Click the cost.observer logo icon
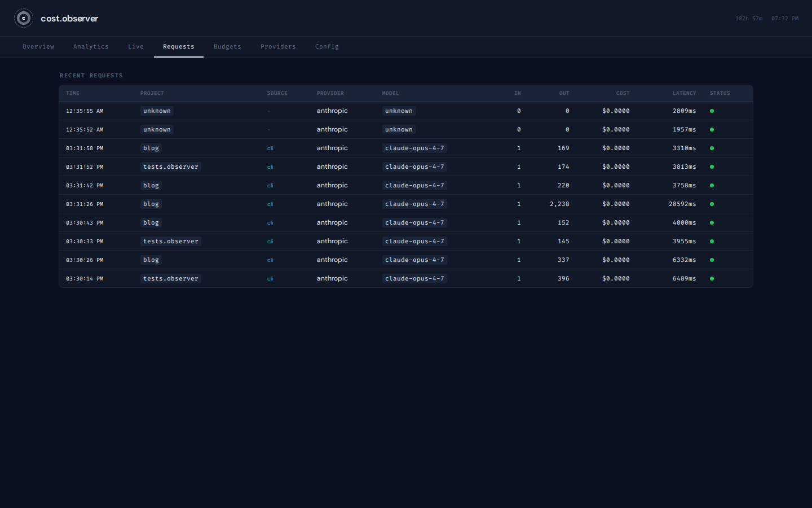This screenshot has width=812, height=508. point(24,18)
